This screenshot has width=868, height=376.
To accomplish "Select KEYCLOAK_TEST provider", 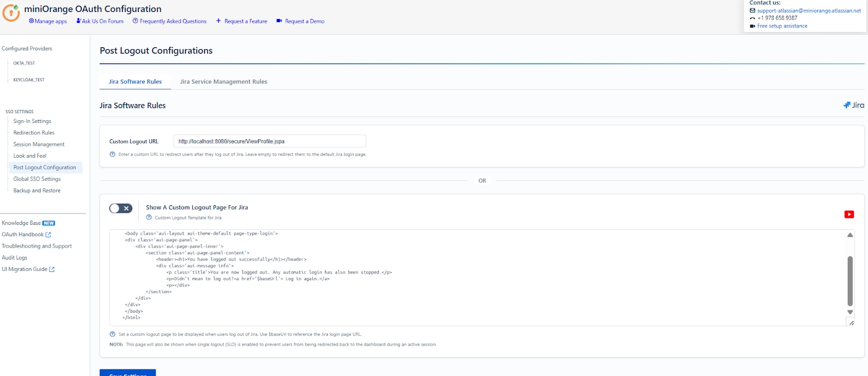I will pos(29,80).
